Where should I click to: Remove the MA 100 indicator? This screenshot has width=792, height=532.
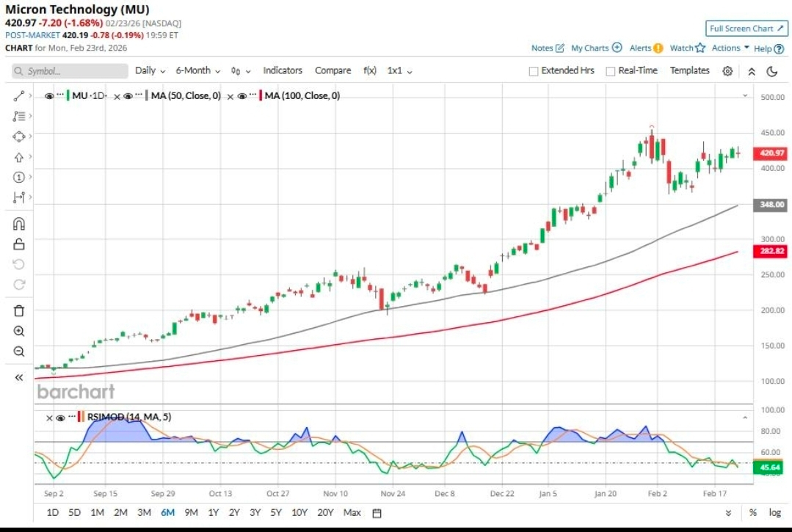[x=230, y=96]
